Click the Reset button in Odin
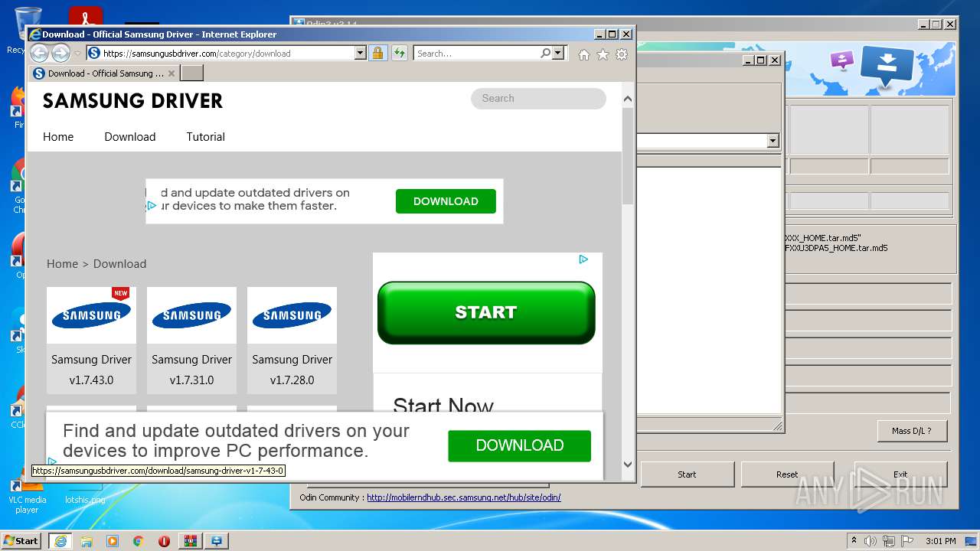Image resolution: width=980 pixels, height=551 pixels. (x=787, y=474)
